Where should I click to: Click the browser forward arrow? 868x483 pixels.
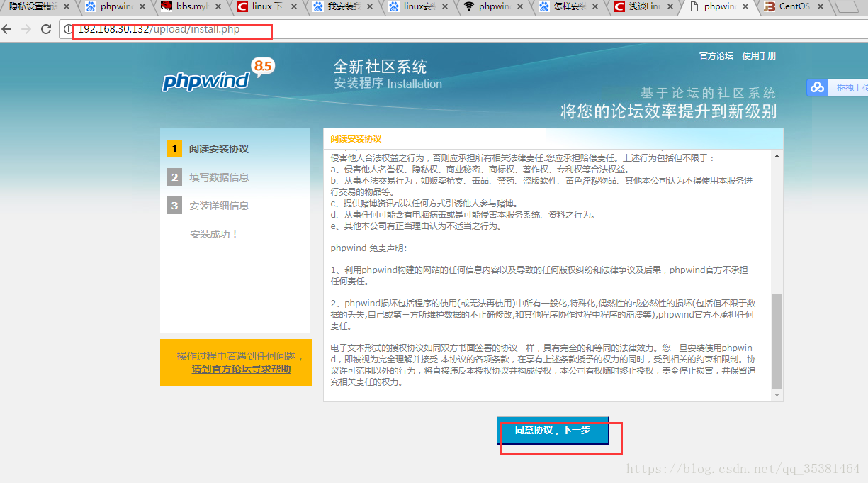(26, 30)
